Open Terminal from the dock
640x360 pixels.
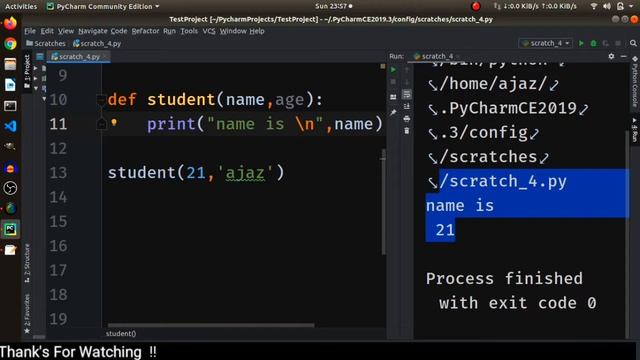[10, 106]
